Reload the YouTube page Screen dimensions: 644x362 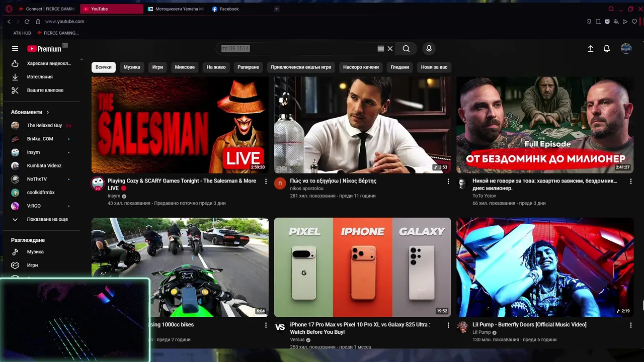[x=27, y=22]
